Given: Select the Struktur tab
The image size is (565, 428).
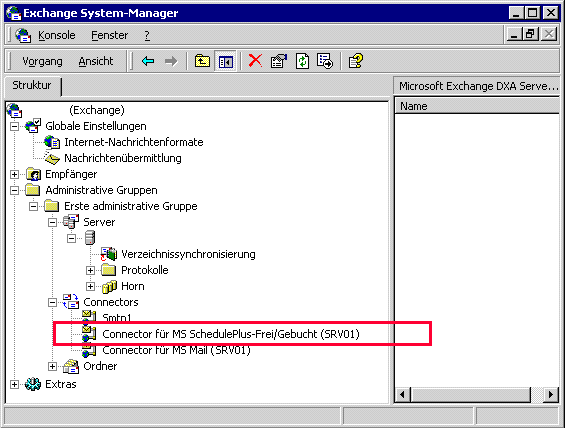Looking at the screenshot, I should pos(32,85).
